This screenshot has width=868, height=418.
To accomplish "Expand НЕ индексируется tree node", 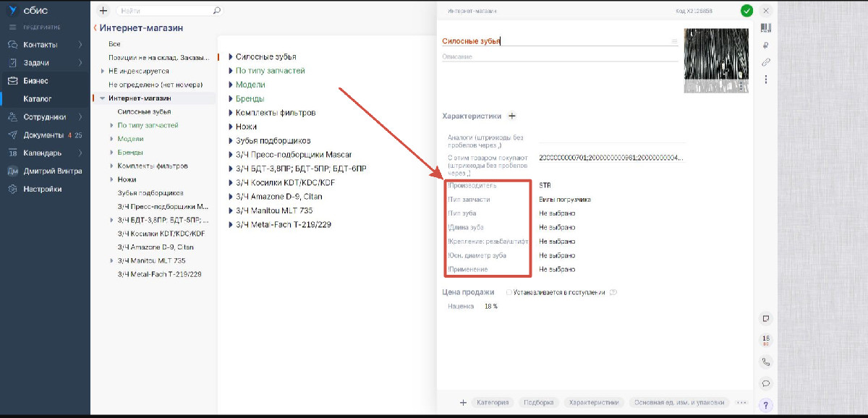I will (103, 71).
